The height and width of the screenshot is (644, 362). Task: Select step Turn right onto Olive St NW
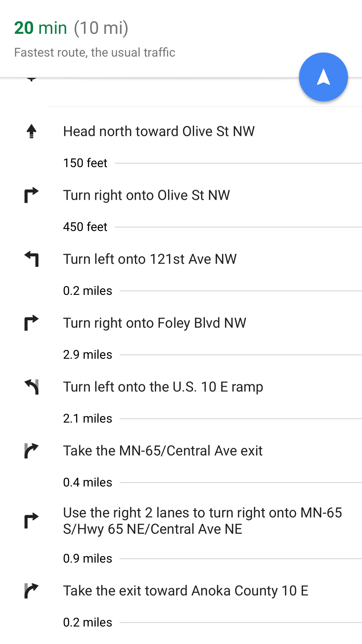pos(147,195)
